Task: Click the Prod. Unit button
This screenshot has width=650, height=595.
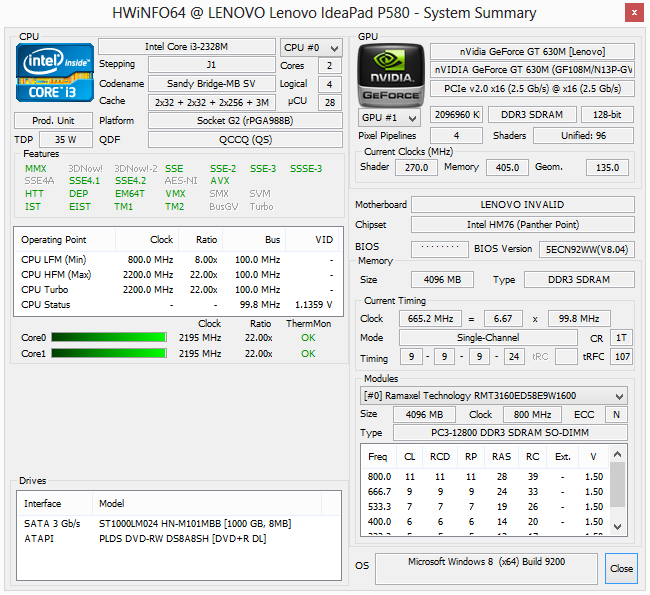Action: coord(53,121)
